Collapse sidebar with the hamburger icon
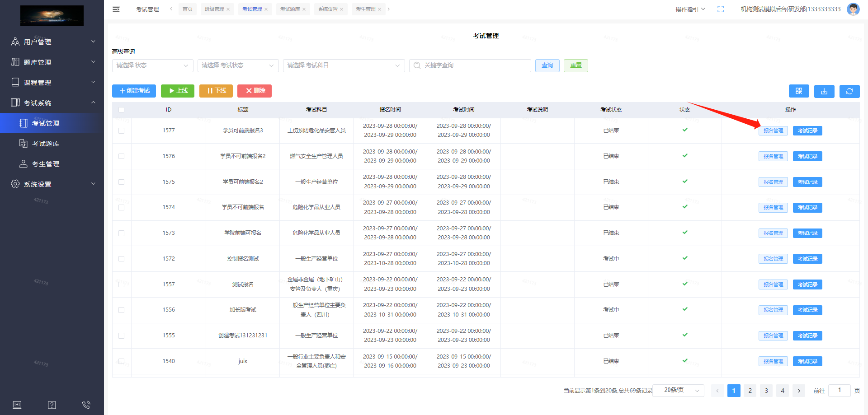Image resolution: width=868 pixels, height=415 pixels. (x=116, y=9)
